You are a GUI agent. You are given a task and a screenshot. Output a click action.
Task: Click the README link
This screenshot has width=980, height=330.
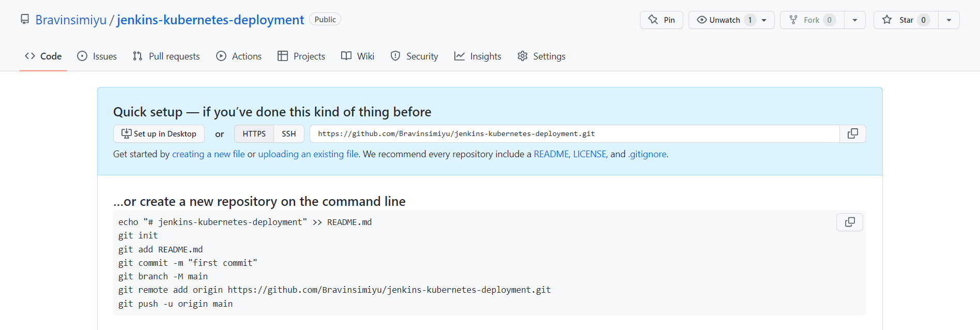coord(551,154)
